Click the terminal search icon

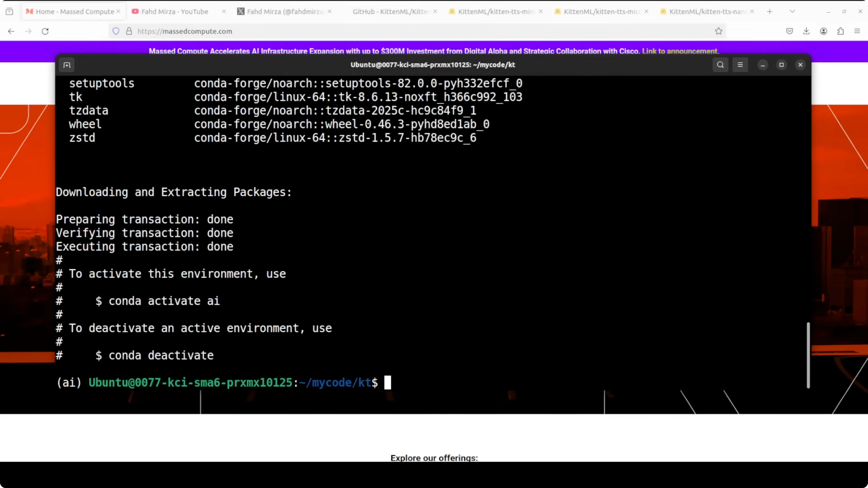[x=720, y=65]
